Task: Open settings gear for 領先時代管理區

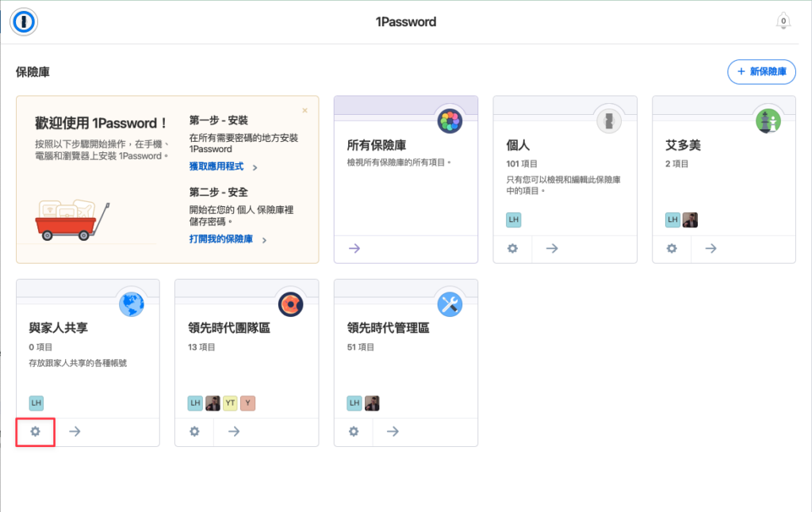Action: click(354, 431)
